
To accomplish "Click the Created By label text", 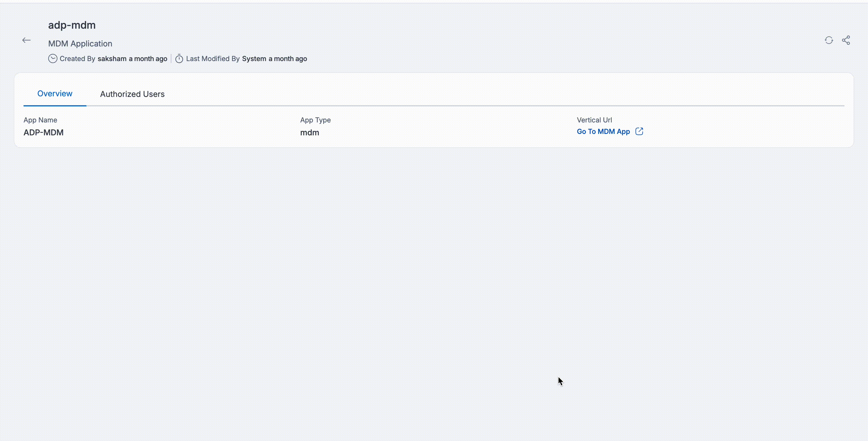I will [77, 58].
